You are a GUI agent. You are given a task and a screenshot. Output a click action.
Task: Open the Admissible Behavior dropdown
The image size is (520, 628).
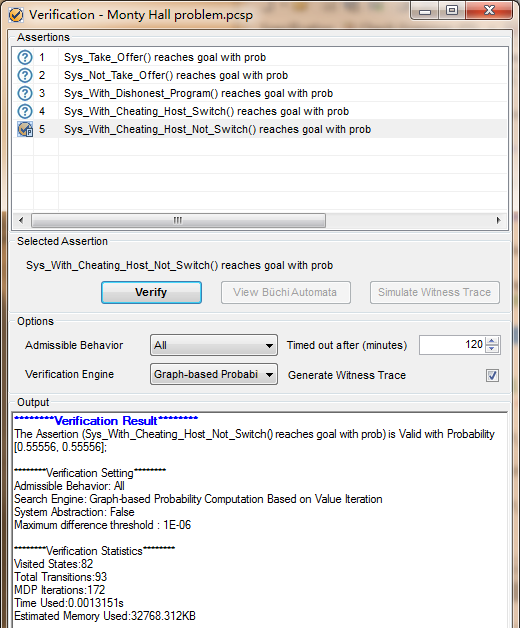pyautogui.click(x=214, y=345)
